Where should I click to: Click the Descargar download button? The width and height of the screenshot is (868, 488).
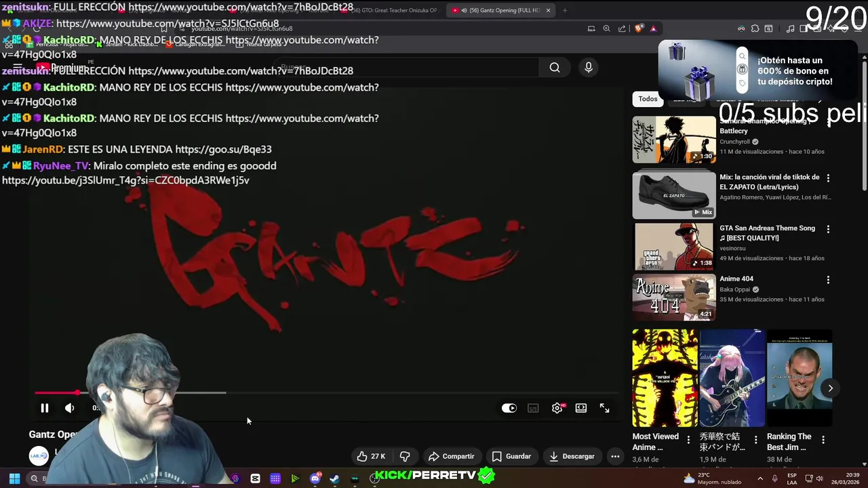click(x=572, y=456)
